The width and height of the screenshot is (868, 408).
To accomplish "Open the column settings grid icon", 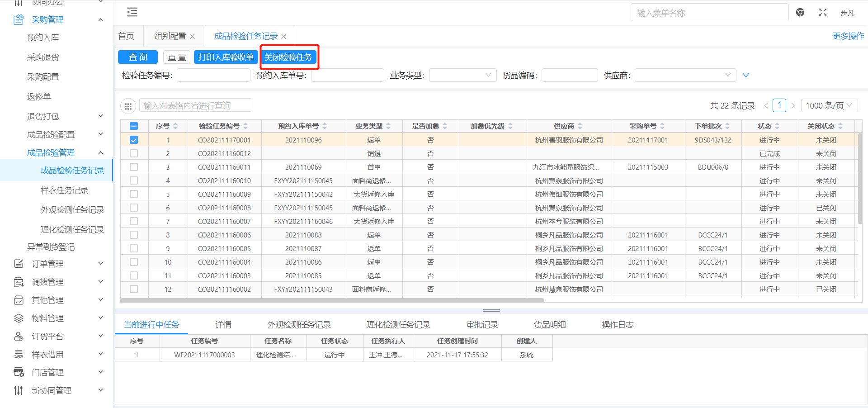I will (128, 106).
